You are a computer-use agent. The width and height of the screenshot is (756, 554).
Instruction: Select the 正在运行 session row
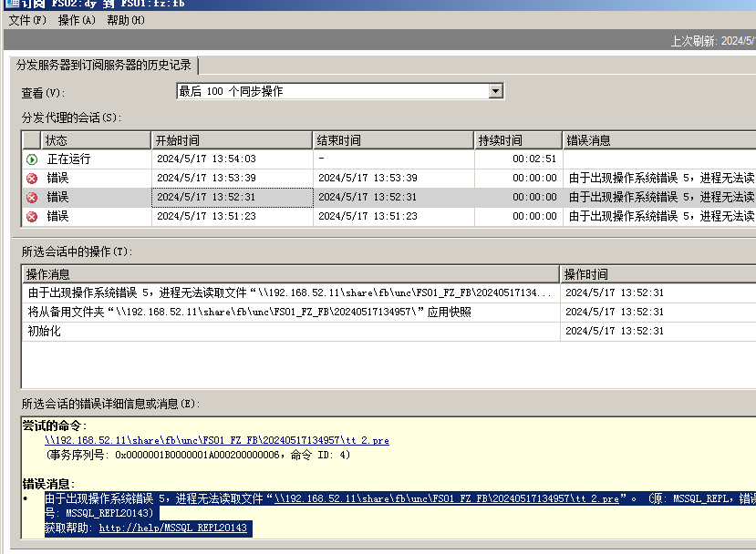pyautogui.click(x=389, y=159)
